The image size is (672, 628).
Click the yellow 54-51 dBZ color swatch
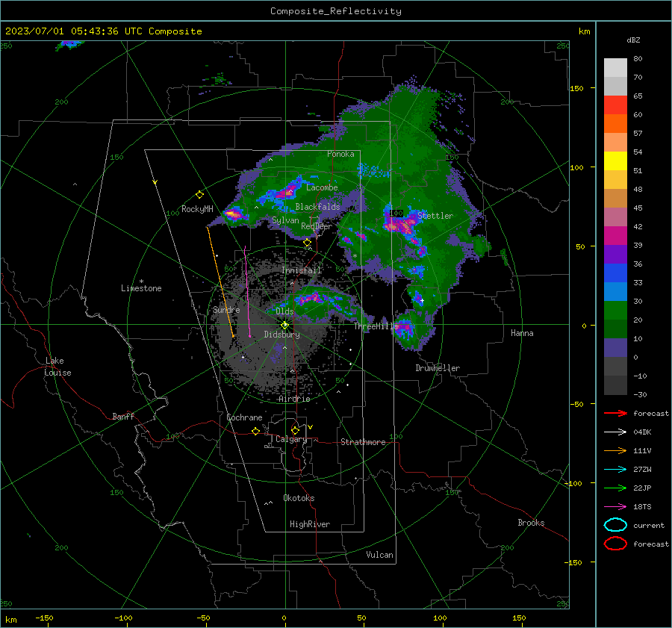(615, 161)
